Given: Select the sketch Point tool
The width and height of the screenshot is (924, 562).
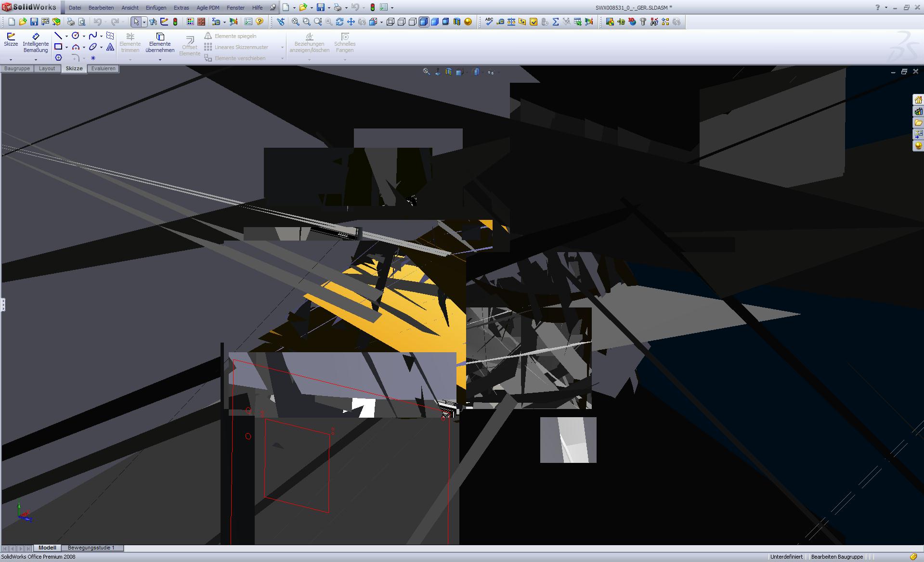Looking at the screenshot, I should click(x=93, y=58).
